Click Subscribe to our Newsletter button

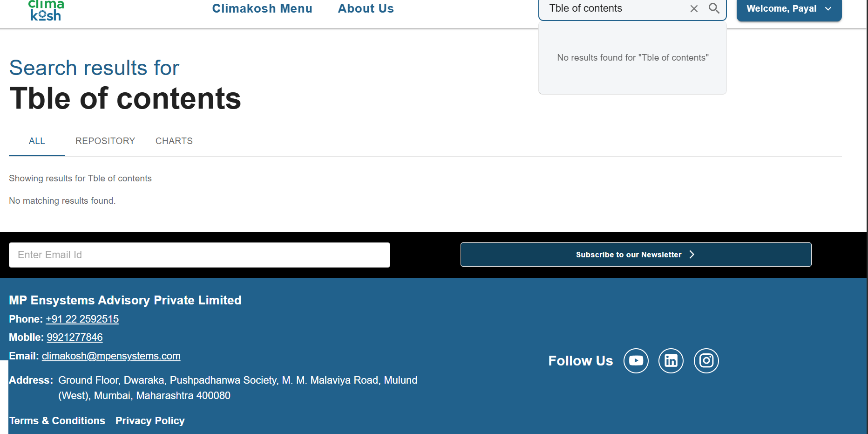pyautogui.click(x=636, y=255)
